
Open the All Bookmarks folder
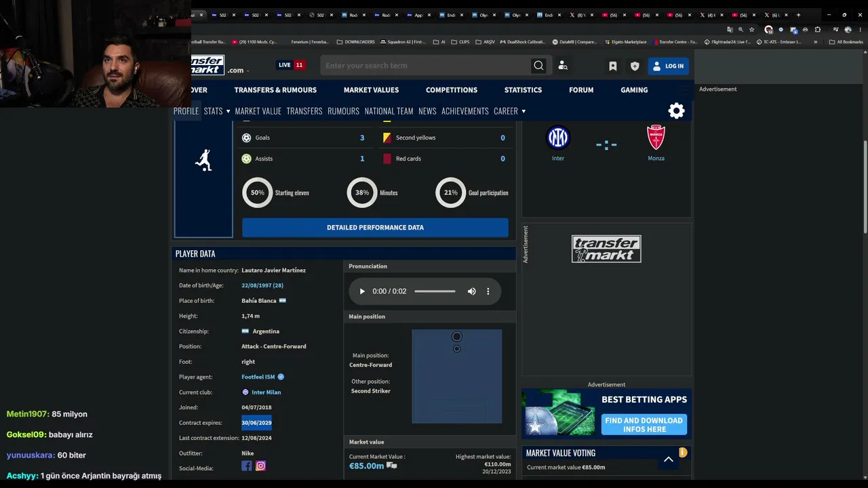(x=846, y=42)
